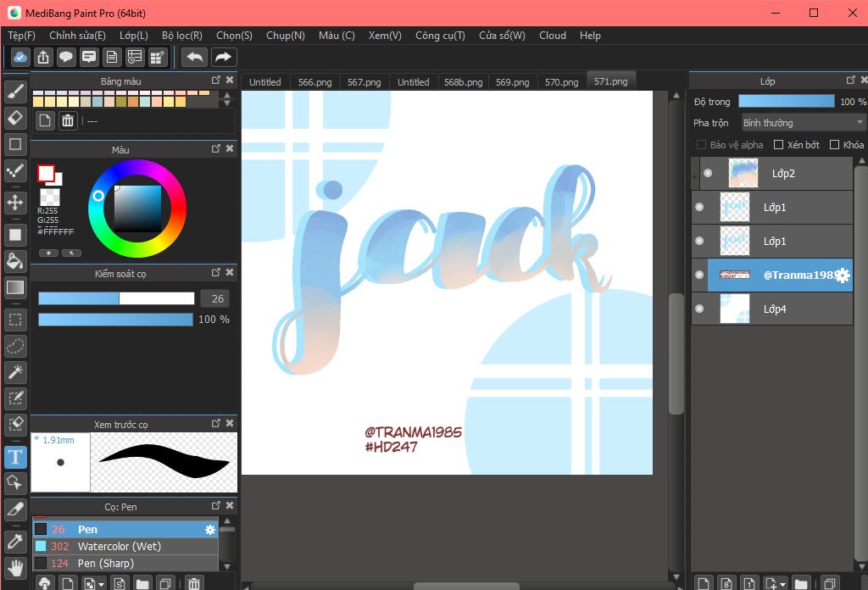Select the Select Pen tool
868x590 pixels.
(15, 398)
